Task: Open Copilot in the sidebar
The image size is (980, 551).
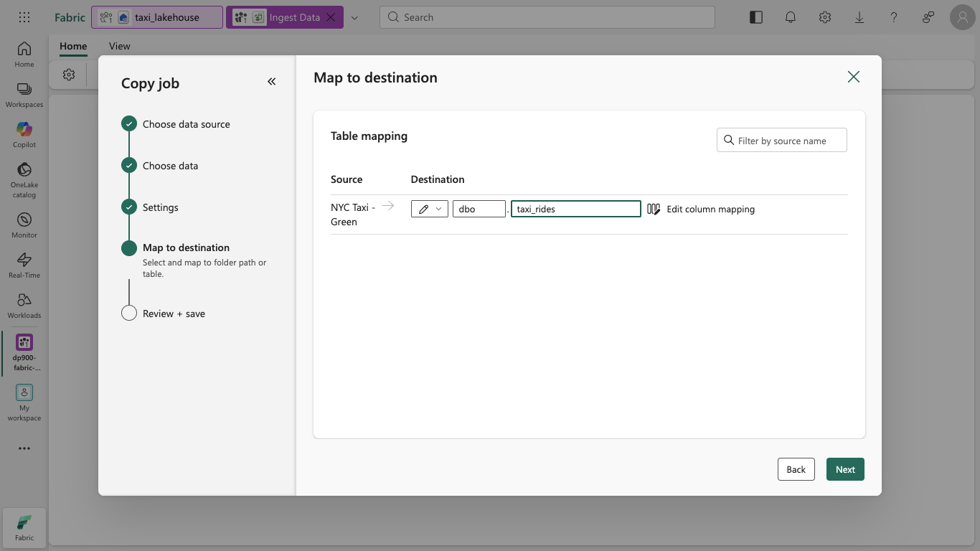Action: pyautogui.click(x=24, y=134)
